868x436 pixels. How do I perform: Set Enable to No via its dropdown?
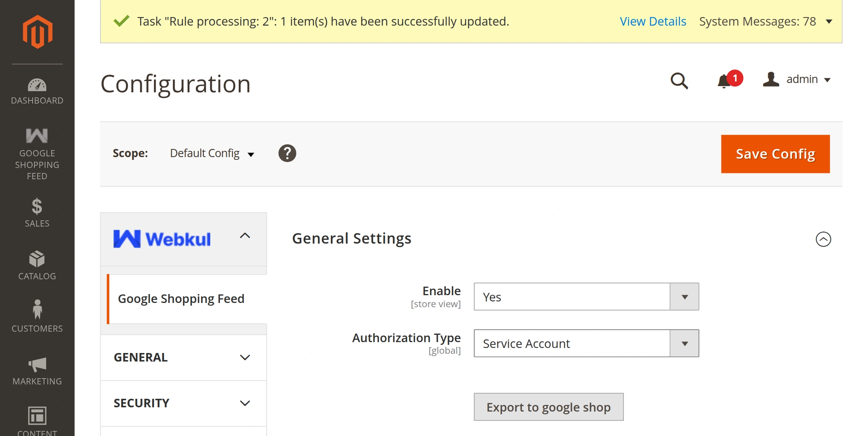coord(685,297)
